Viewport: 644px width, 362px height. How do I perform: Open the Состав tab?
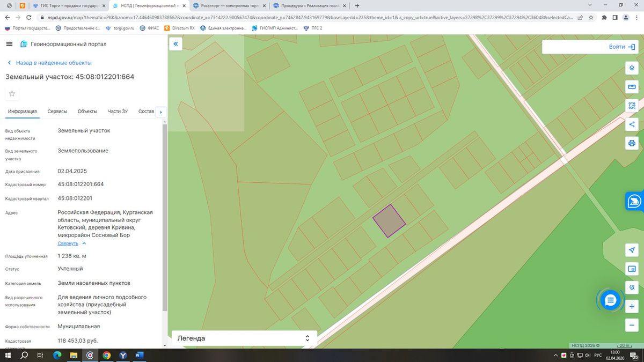point(146,112)
